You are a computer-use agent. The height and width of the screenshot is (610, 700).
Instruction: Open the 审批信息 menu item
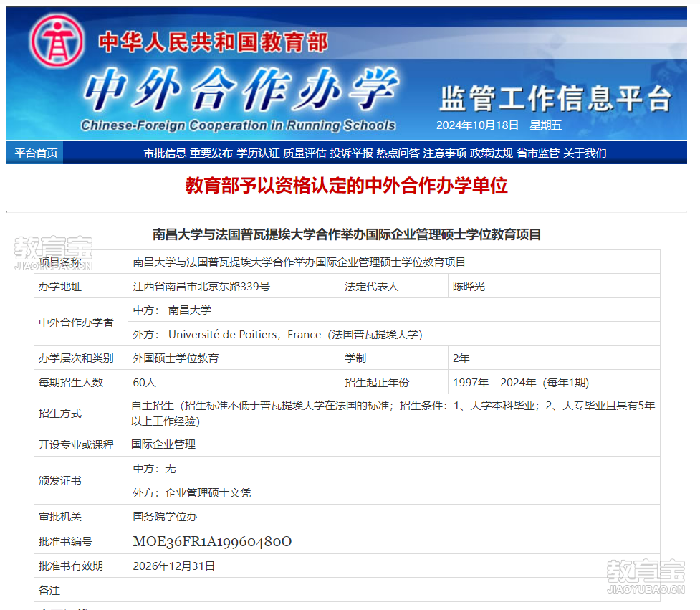[165, 153]
